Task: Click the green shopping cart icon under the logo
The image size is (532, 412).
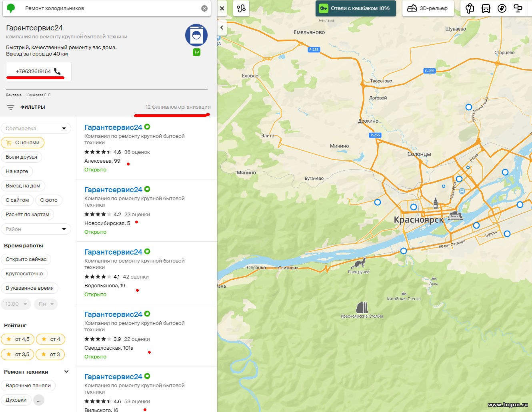Action: [x=196, y=52]
